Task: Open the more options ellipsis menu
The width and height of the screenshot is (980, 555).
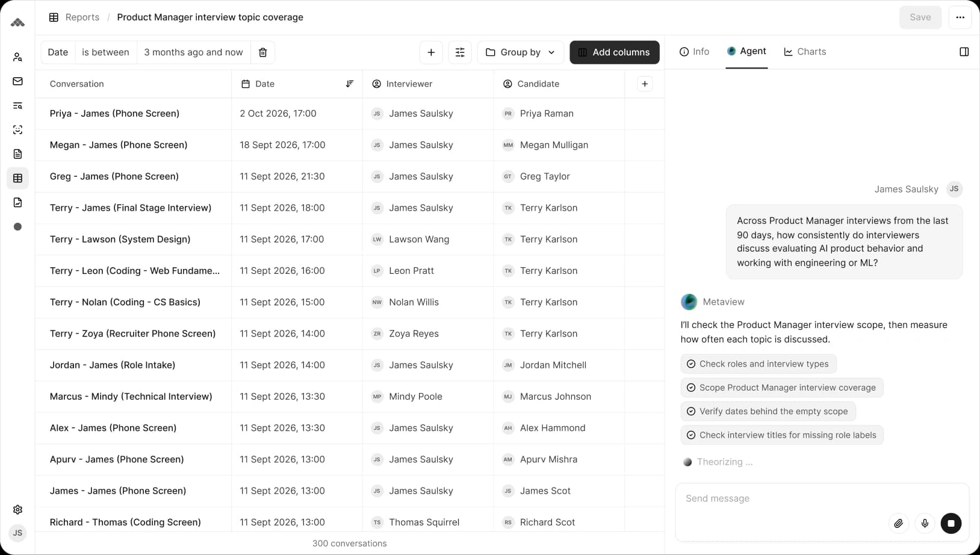Action: point(960,17)
